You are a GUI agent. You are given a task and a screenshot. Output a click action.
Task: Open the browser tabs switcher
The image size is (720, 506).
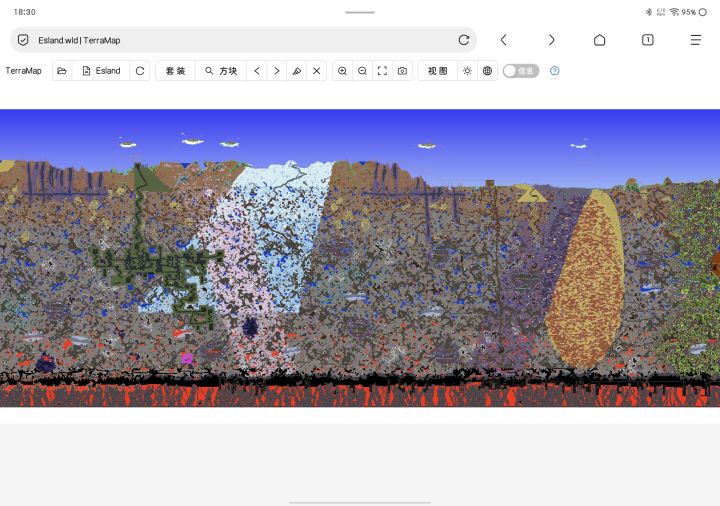pyautogui.click(x=647, y=40)
